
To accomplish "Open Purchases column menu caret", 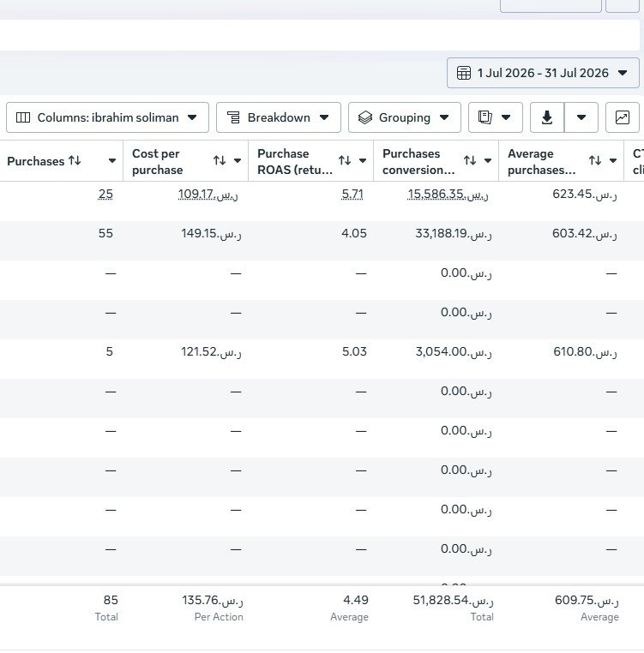I will point(112,161).
